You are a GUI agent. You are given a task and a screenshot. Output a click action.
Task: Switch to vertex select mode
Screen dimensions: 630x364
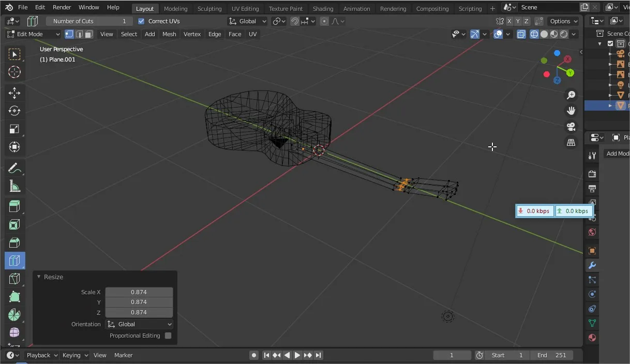coord(69,34)
